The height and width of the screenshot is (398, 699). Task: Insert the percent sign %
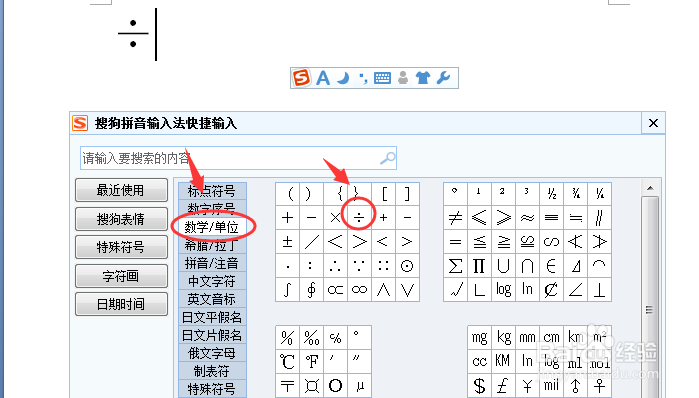pos(288,338)
